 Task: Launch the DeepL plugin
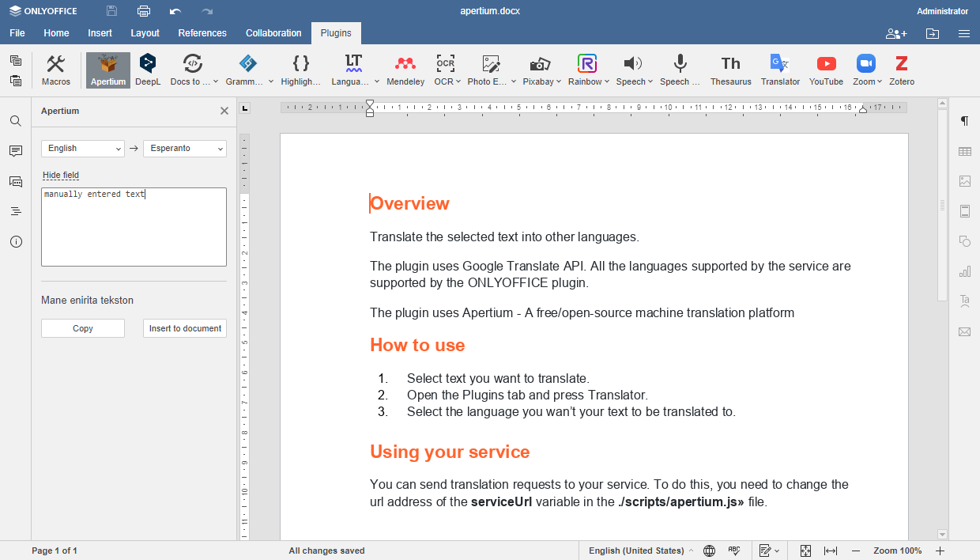click(148, 70)
